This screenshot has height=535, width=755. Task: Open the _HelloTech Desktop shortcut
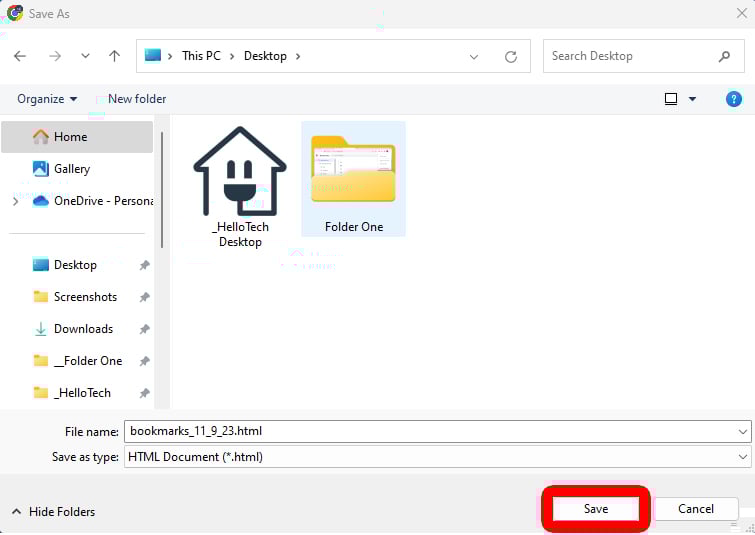(x=240, y=187)
